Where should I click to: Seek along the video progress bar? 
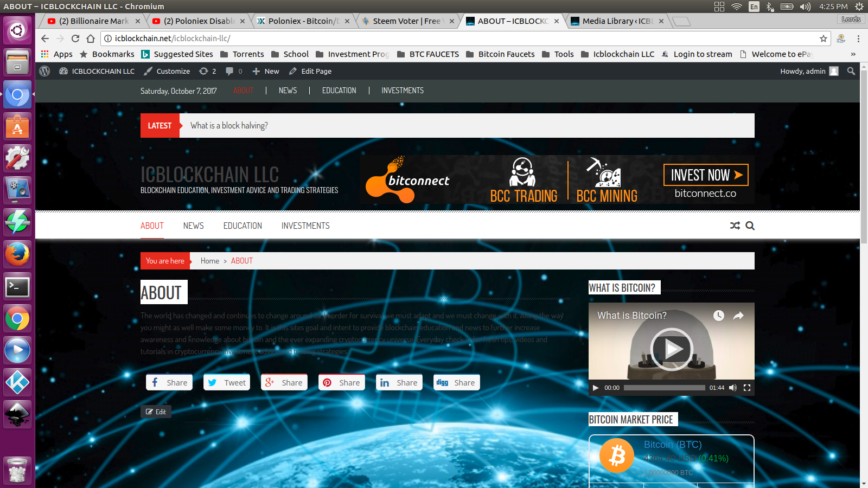665,388
